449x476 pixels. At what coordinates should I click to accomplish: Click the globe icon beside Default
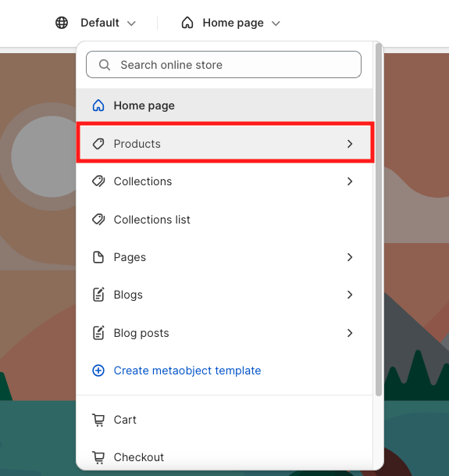click(62, 23)
